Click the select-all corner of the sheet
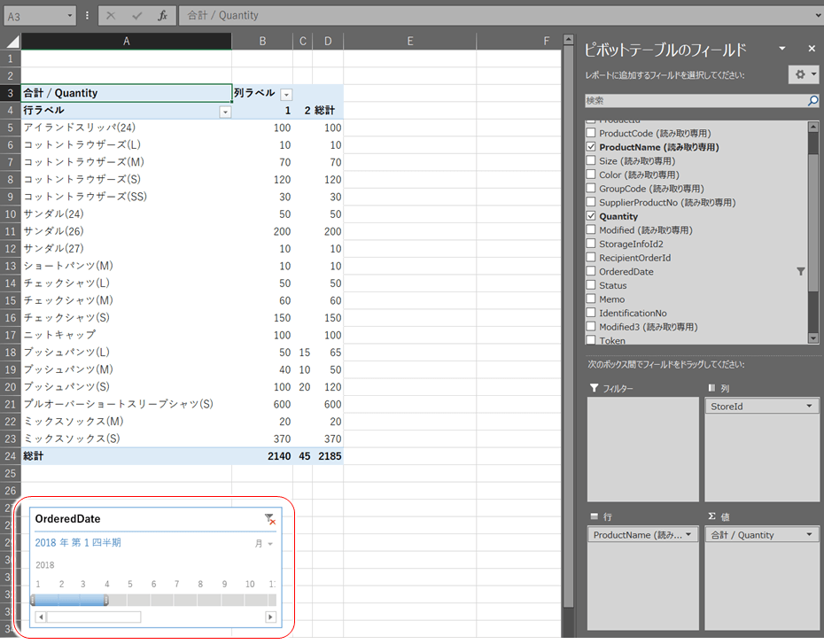Screen dimensions: 824x644 11,41
